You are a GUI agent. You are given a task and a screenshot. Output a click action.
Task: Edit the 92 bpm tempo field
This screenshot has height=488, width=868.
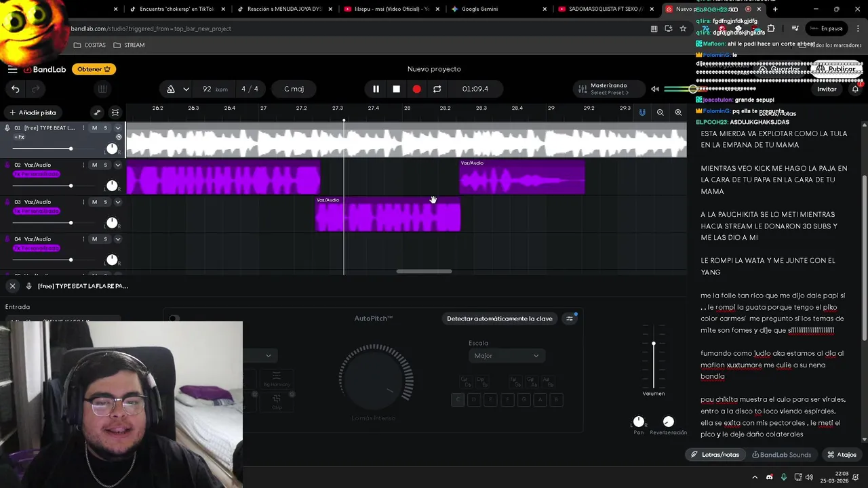214,89
